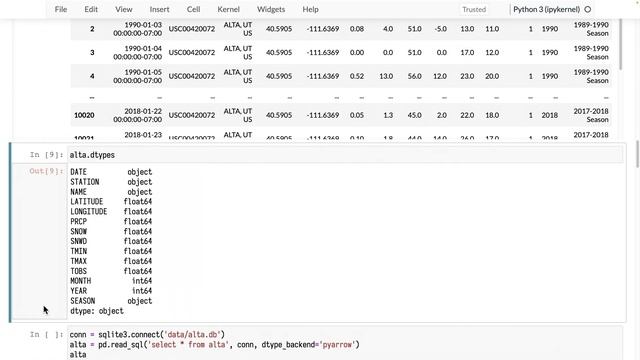Click the Out[9] output prompt area
640x360 pixels.
(x=46, y=171)
